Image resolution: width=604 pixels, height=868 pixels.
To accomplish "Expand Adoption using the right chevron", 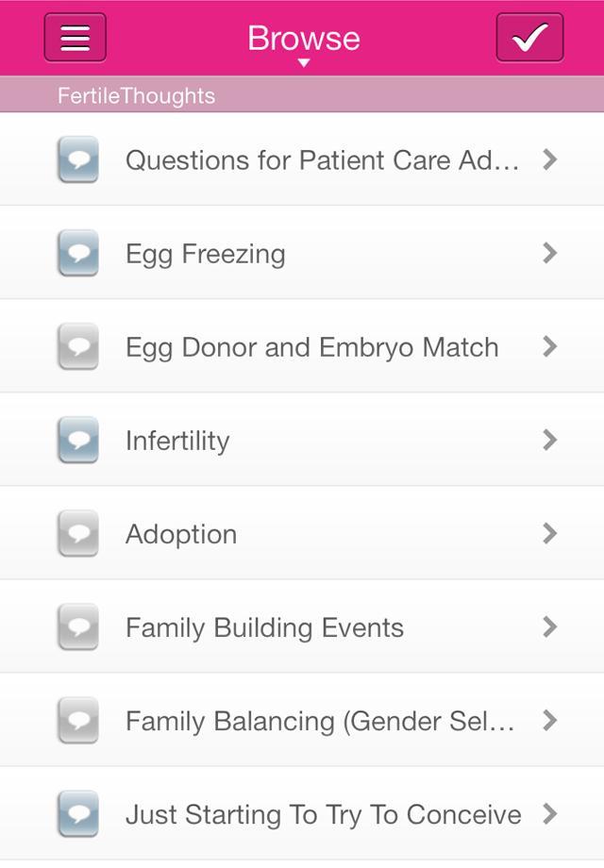I will [x=550, y=534].
